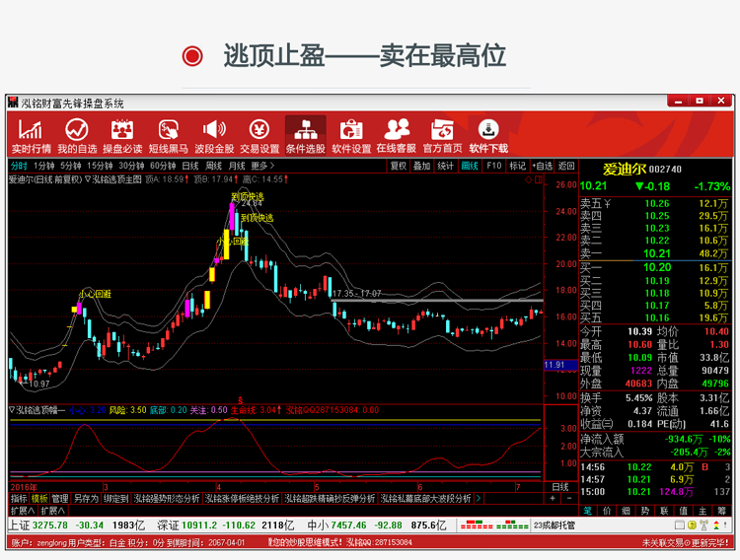Zoom in chart with plus button
This screenshot has height=560, width=740.
(553, 498)
